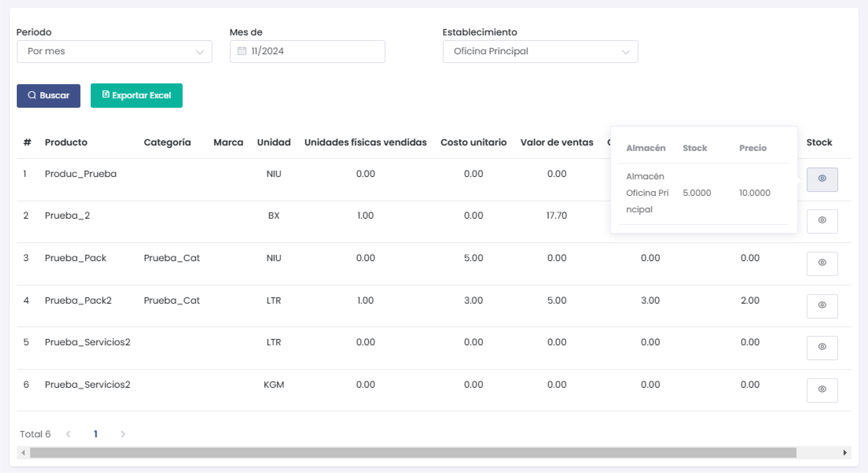Click horizontal scrollbar right arrow
Screen dimensions: 868x473
point(845,453)
